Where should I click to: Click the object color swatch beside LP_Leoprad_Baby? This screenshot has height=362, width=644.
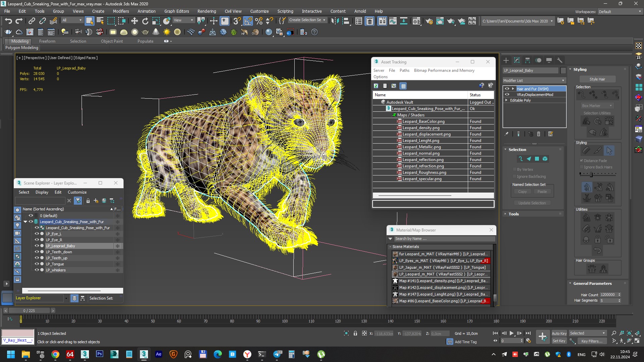pyautogui.click(x=563, y=70)
